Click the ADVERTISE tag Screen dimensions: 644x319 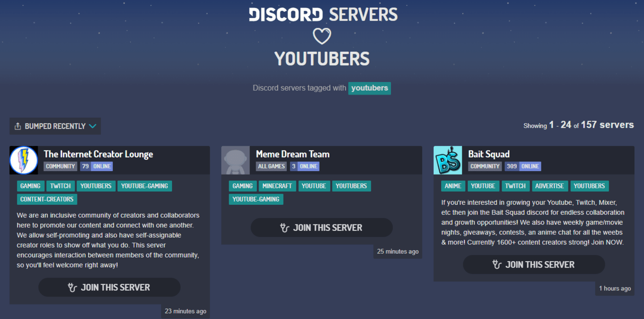(x=549, y=186)
